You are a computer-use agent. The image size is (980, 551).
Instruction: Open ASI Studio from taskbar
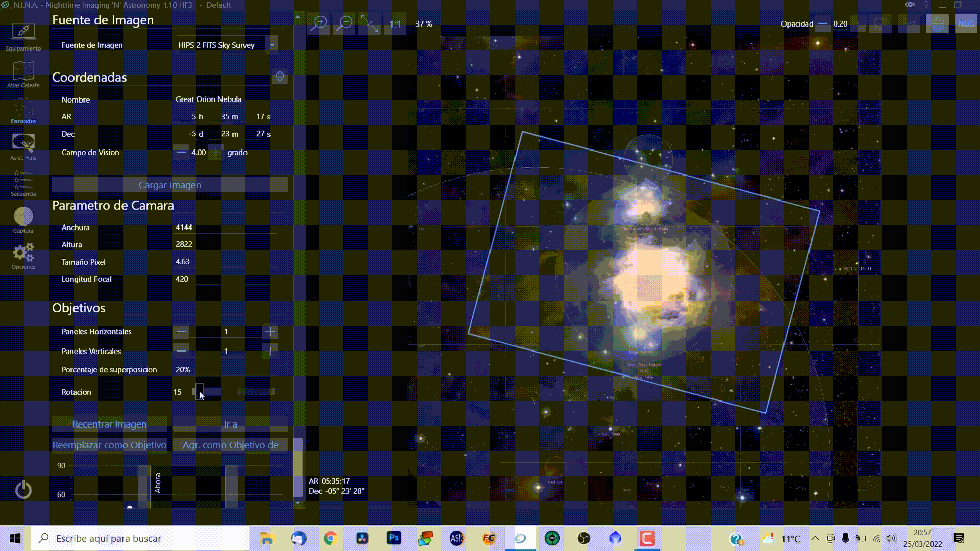tap(457, 538)
